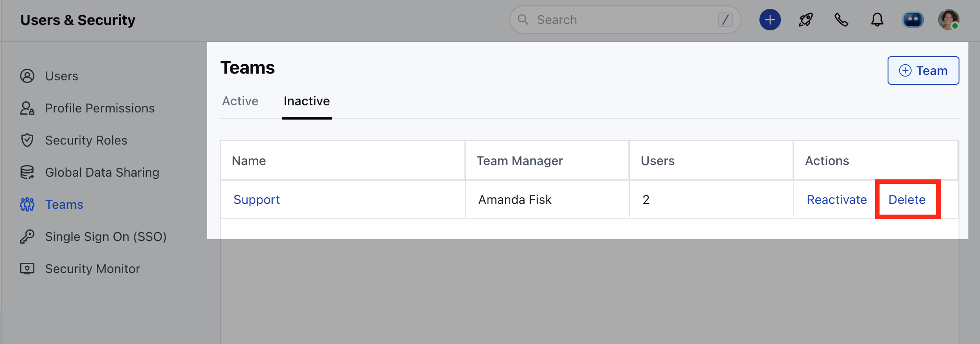The image size is (980, 344).
Task: Select the Inactive teams tab
Action: point(307,101)
